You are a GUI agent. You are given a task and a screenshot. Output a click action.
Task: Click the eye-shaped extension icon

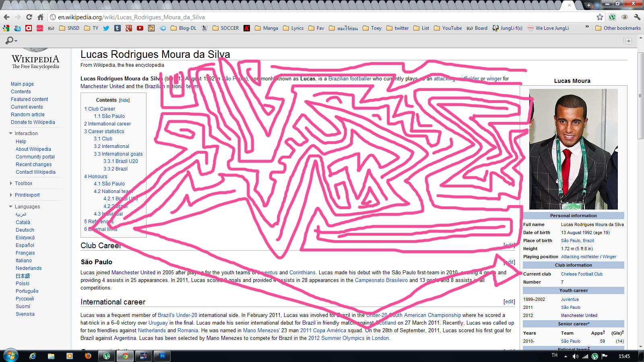click(625, 17)
